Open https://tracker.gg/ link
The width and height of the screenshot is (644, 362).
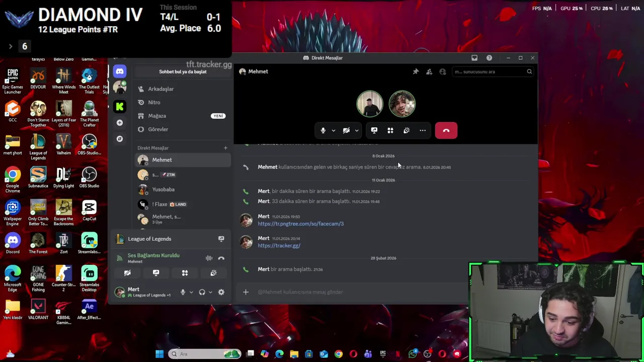(279, 246)
